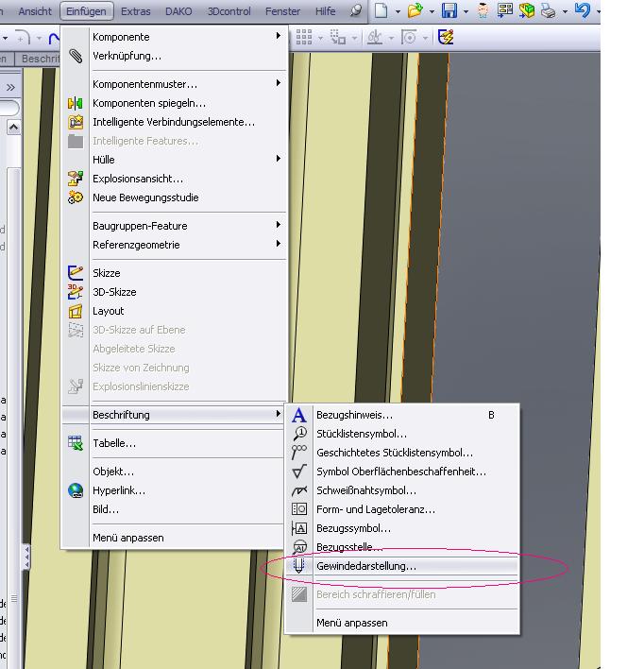Open dropdown next to pattern grid icon
Viewport: 644px width, 669px height.
tap(321, 38)
